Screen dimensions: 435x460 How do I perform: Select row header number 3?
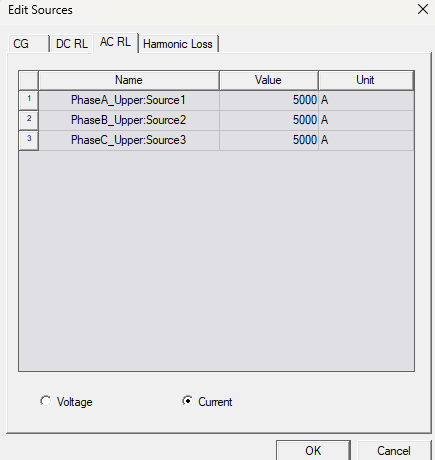click(x=29, y=140)
